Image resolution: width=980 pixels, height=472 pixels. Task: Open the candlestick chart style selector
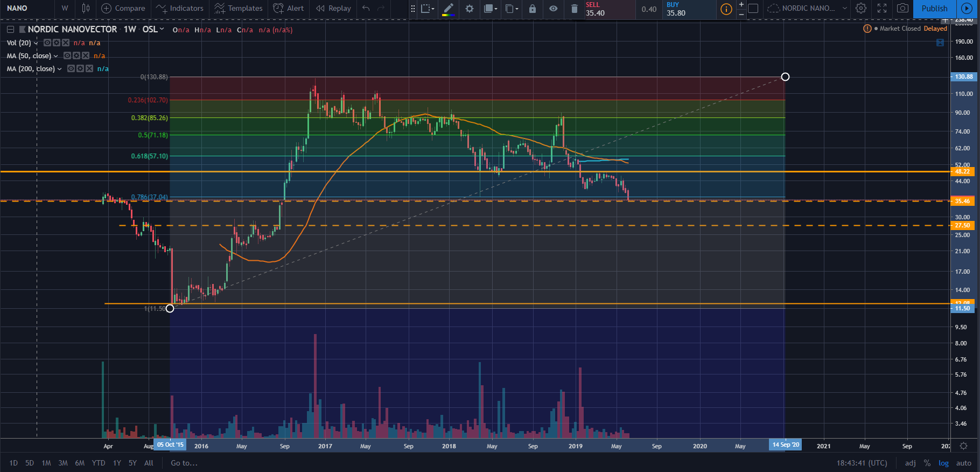pyautogui.click(x=86, y=8)
